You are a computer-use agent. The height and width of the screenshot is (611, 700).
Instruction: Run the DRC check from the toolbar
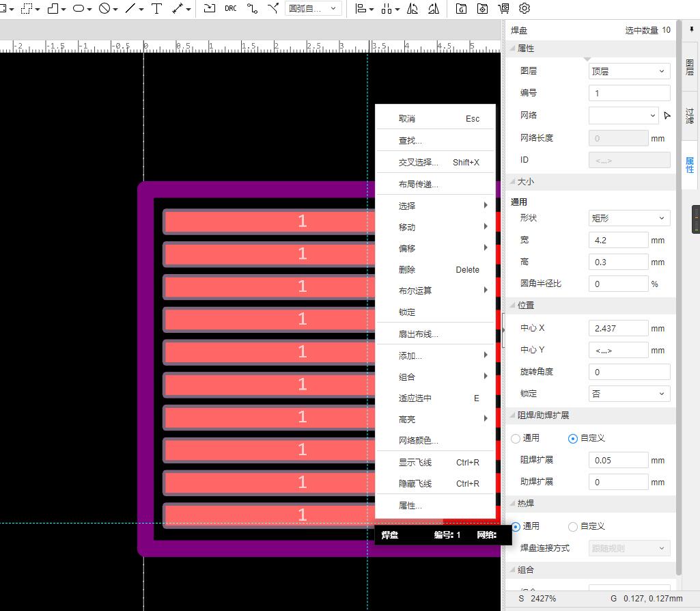(x=231, y=9)
